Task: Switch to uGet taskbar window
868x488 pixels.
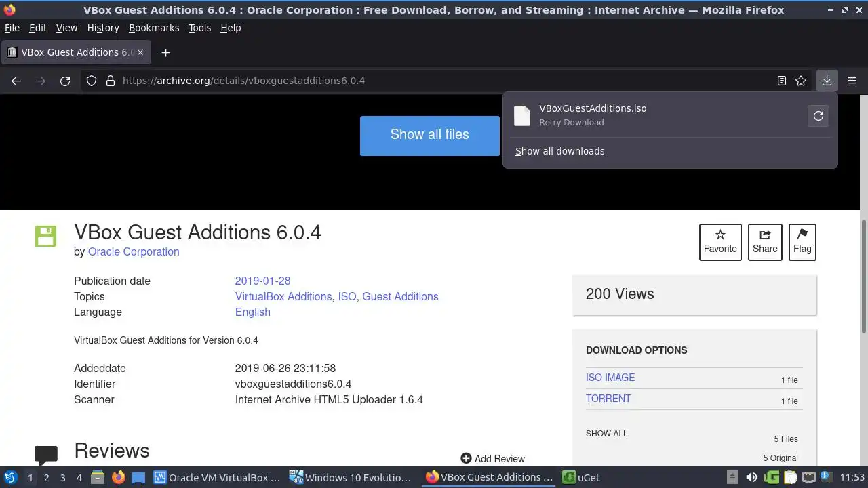Action: pos(581,477)
